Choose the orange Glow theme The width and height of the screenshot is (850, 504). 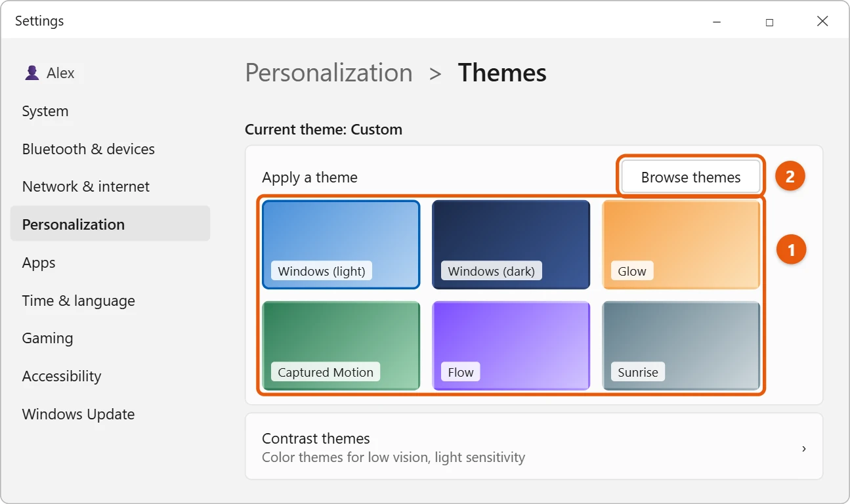tap(681, 245)
